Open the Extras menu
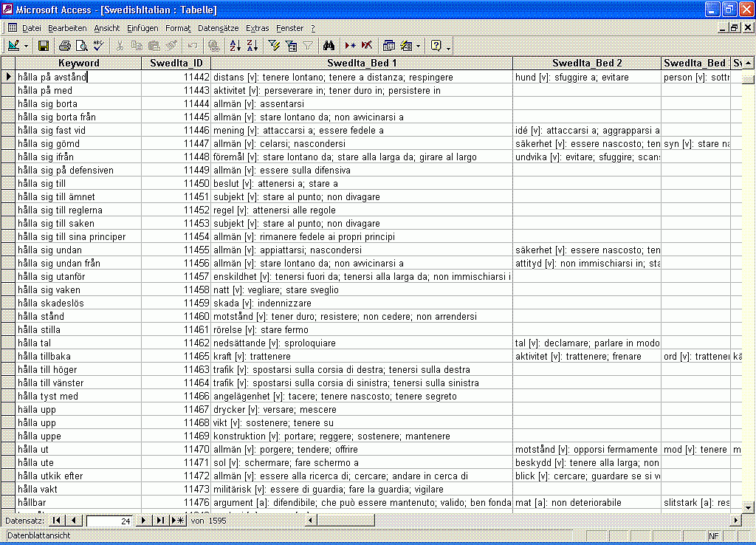 point(258,28)
